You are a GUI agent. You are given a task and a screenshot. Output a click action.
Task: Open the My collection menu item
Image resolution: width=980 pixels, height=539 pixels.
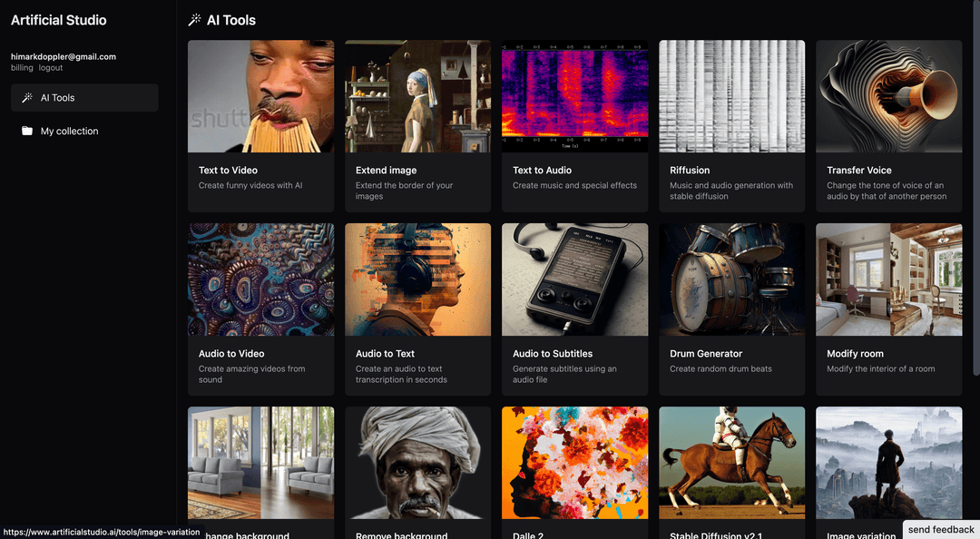click(x=69, y=132)
